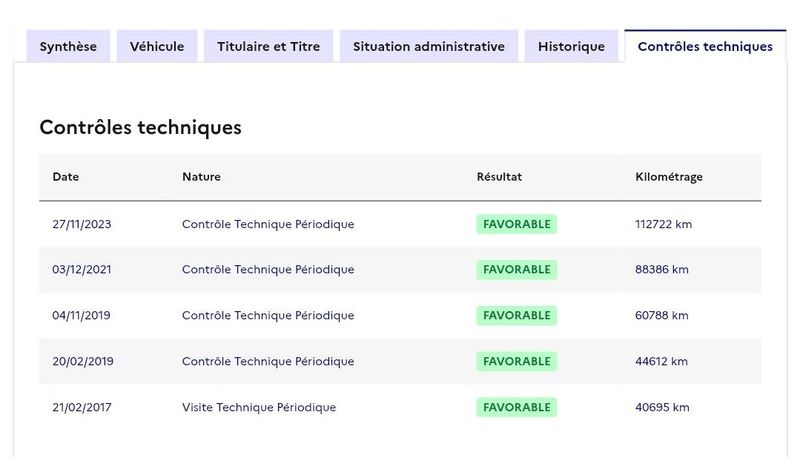800x457 pixels.
Task: Open the Véhicule tab
Action: click(157, 47)
